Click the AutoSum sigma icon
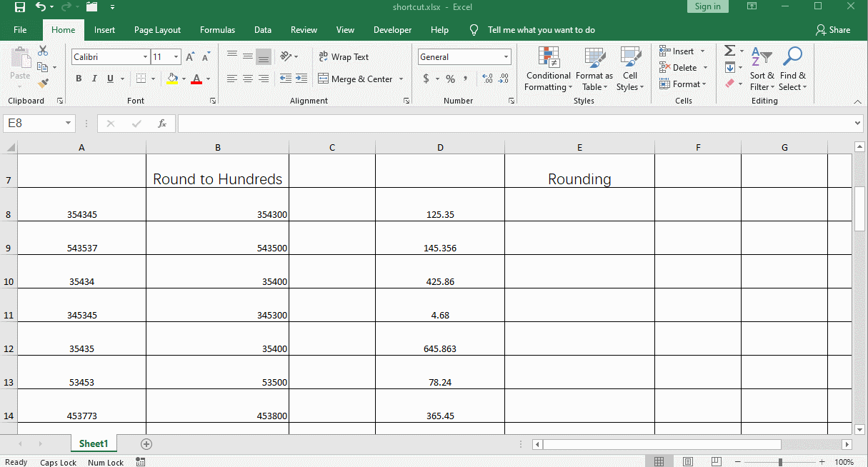Image resolution: width=868 pixels, height=467 pixels. 729,51
